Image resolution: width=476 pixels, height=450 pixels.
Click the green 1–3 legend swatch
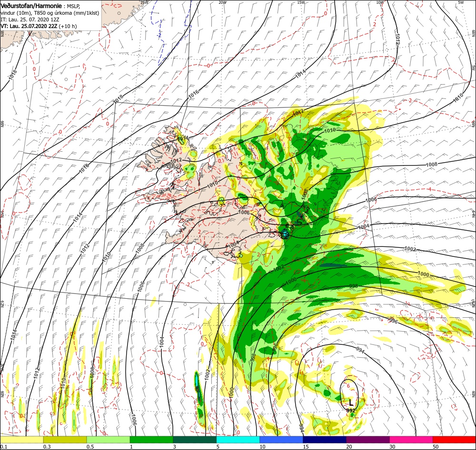(151, 440)
